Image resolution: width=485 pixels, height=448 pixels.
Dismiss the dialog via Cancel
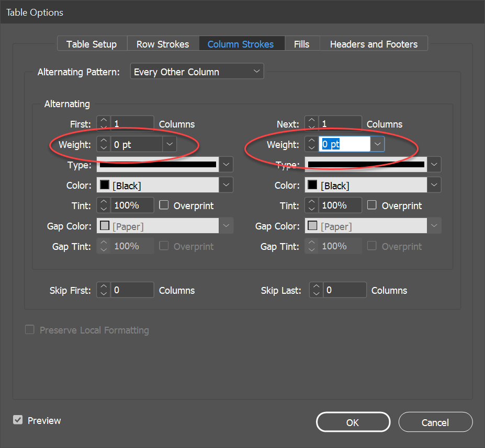tap(435, 422)
